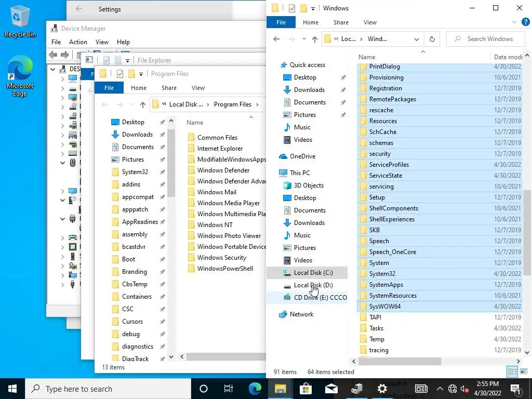Select Common Files folder in Program Files

tap(217, 137)
